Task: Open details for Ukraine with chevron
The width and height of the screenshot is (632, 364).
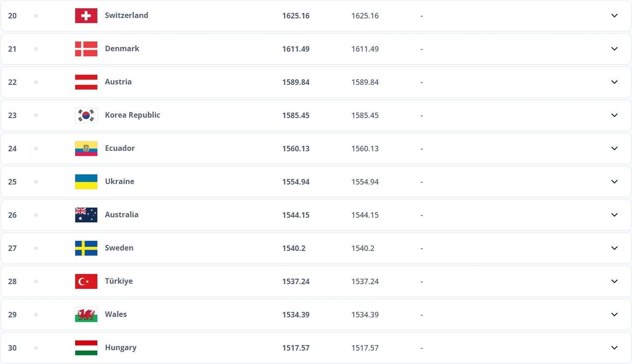Action: 614,182
